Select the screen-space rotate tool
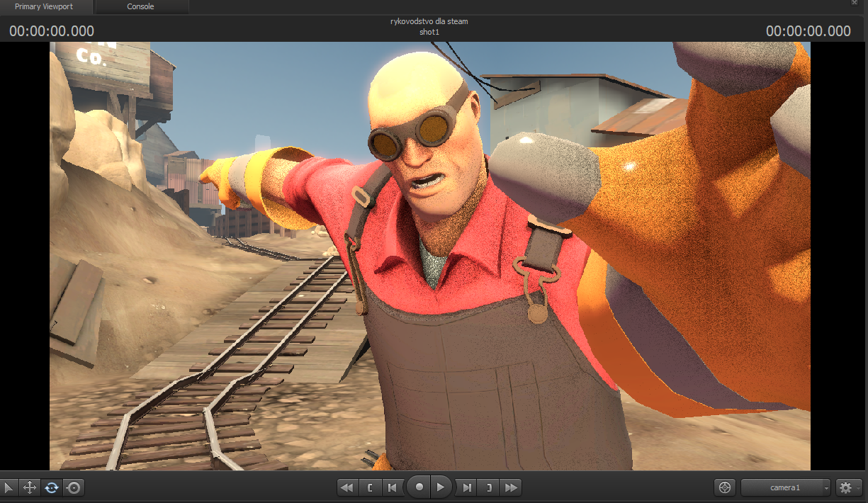This screenshot has height=503, width=868. click(x=74, y=487)
